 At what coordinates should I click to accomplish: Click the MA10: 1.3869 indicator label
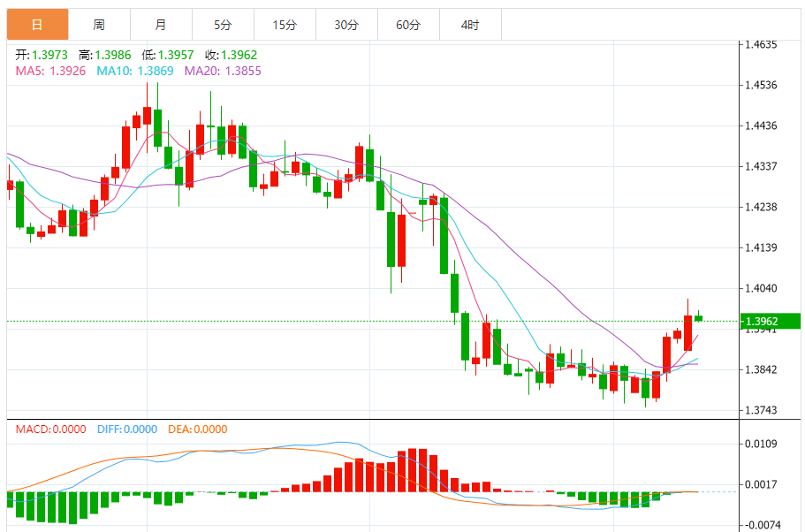pyautogui.click(x=135, y=71)
